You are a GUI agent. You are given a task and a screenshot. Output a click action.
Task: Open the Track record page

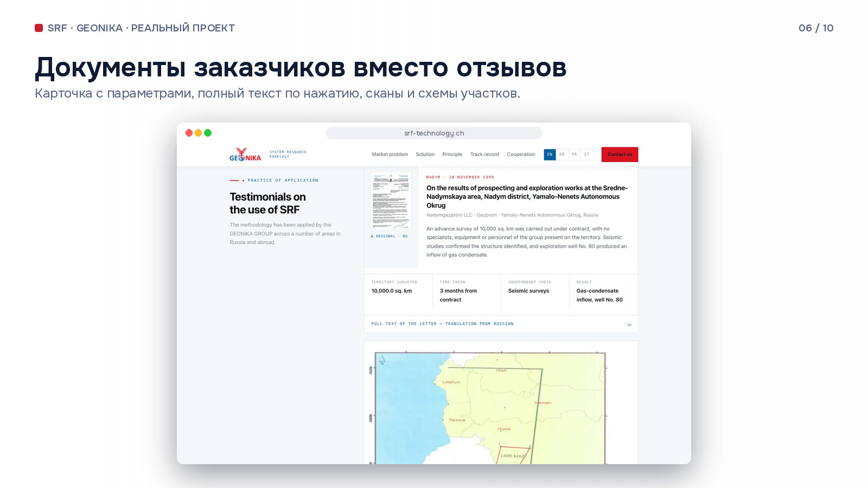pyautogui.click(x=484, y=155)
